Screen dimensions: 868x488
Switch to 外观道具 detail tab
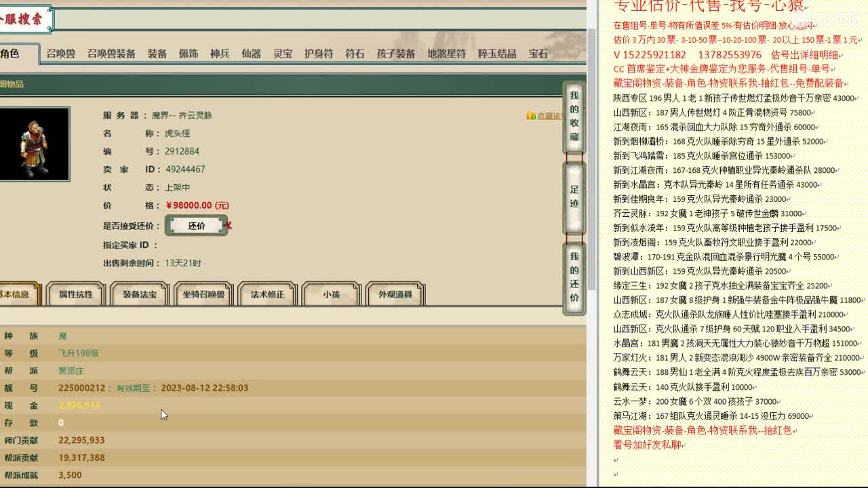point(395,294)
